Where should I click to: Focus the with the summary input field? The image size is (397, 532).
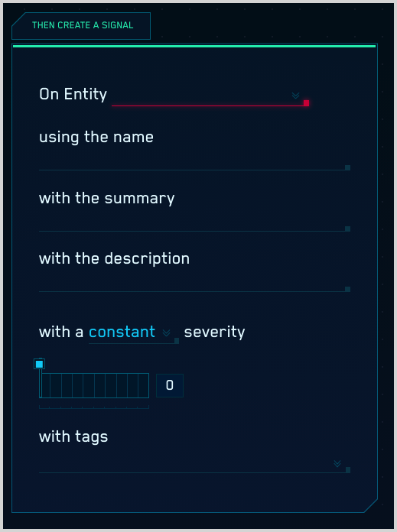tap(194, 222)
